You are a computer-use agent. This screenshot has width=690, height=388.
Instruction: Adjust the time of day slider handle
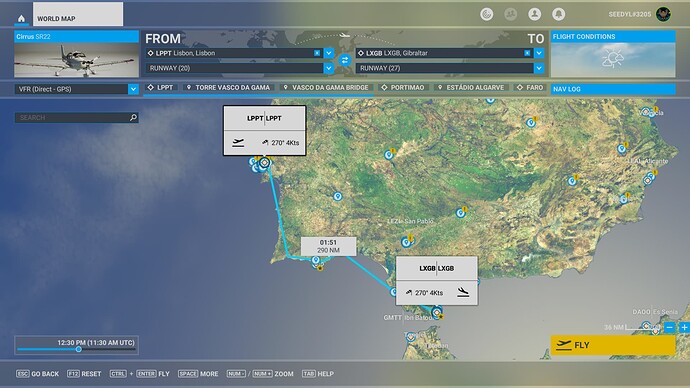(x=78, y=349)
